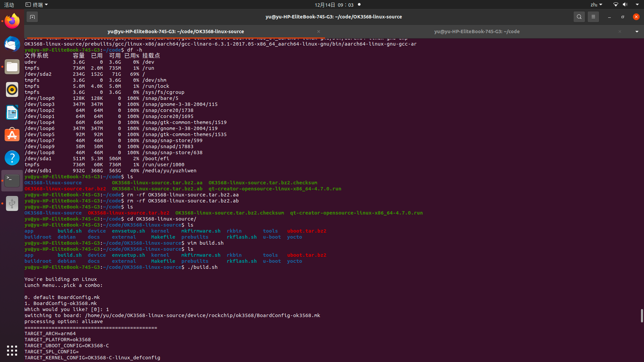Close the OK3568-linux-source tab

click(319, 32)
